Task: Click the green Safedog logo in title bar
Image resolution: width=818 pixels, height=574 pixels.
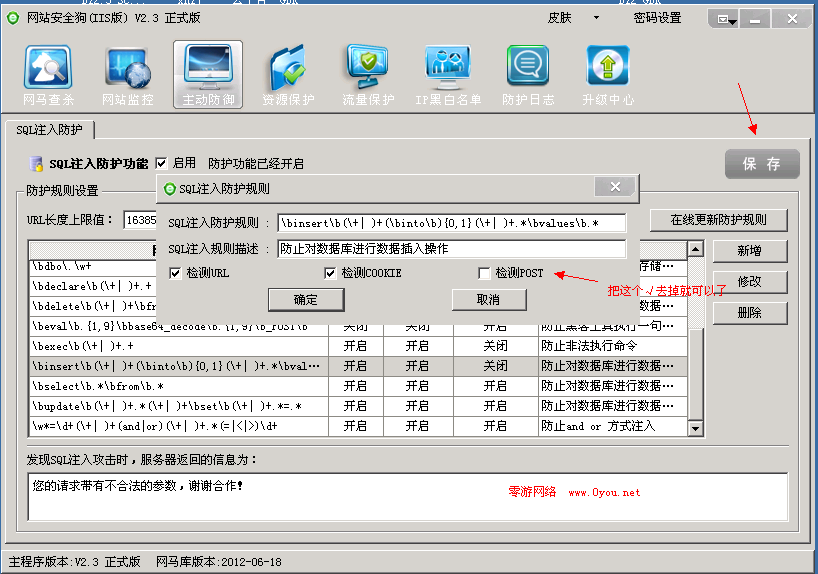Action: [x=13, y=18]
